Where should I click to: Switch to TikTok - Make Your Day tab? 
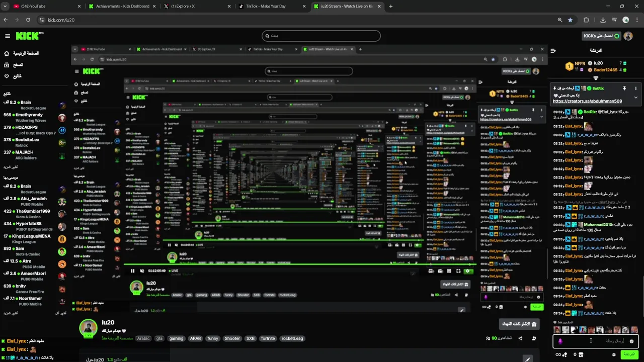click(272, 6)
